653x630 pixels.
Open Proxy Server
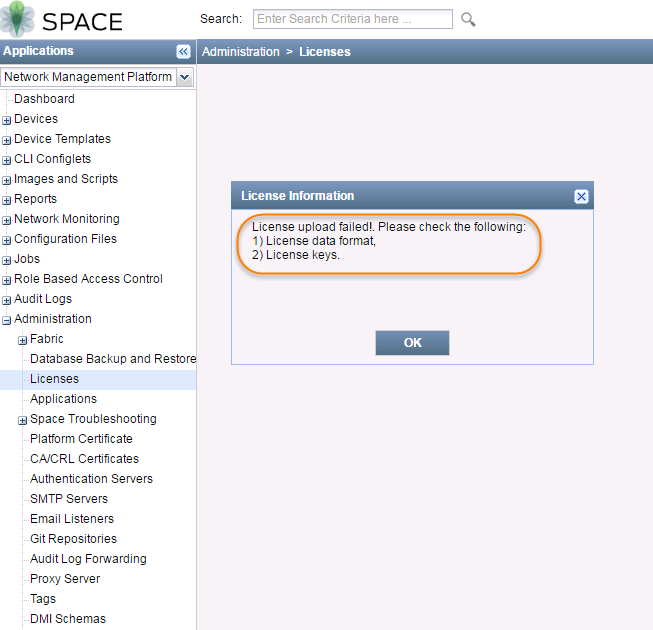[x=65, y=579]
